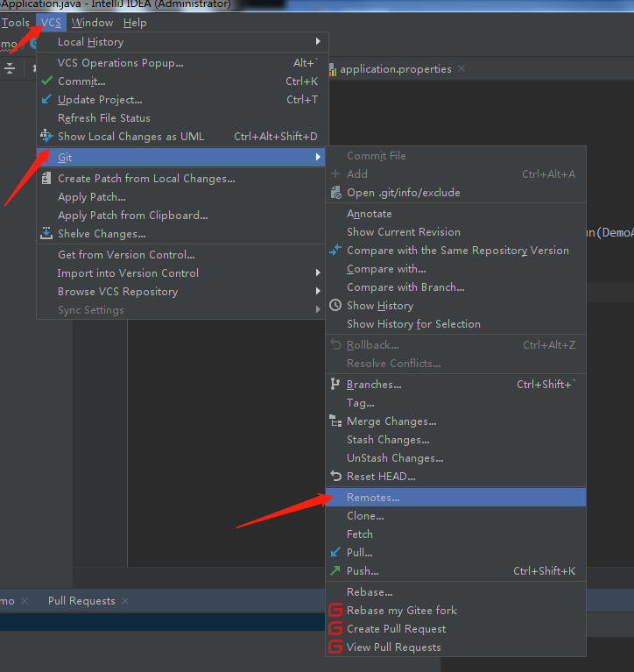Click the Branches fork icon
Screen dimensions: 634x672
pos(335,384)
